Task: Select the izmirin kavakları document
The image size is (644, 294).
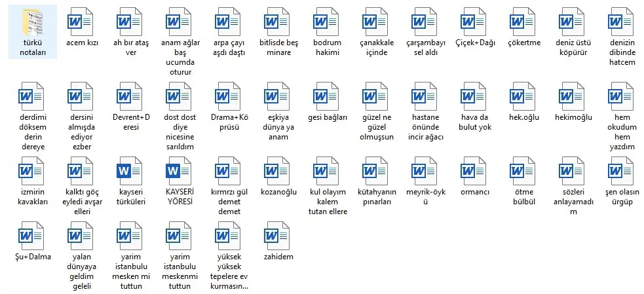Action: [x=33, y=170]
